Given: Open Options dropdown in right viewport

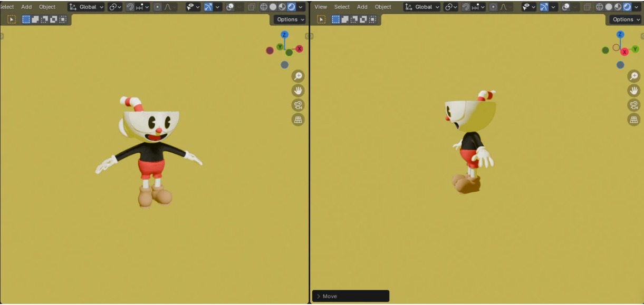Looking at the screenshot, I should (x=626, y=19).
